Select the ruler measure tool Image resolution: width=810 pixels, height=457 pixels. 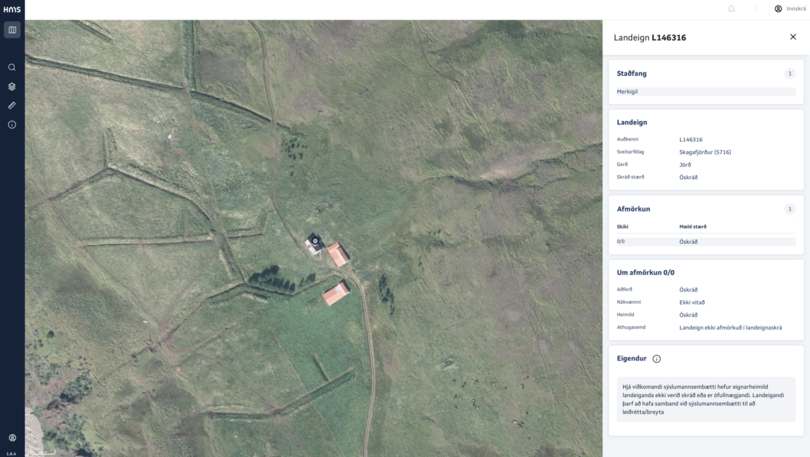[x=12, y=105]
